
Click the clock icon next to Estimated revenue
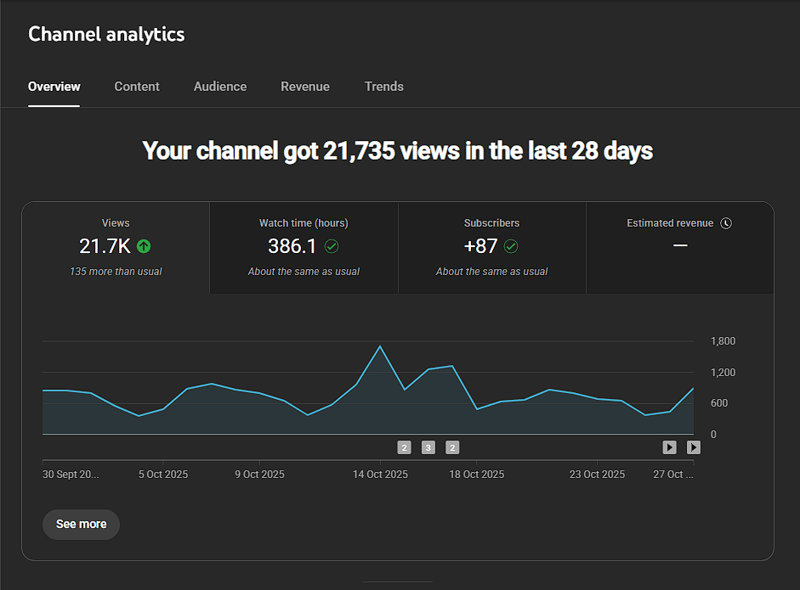coord(726,223)
